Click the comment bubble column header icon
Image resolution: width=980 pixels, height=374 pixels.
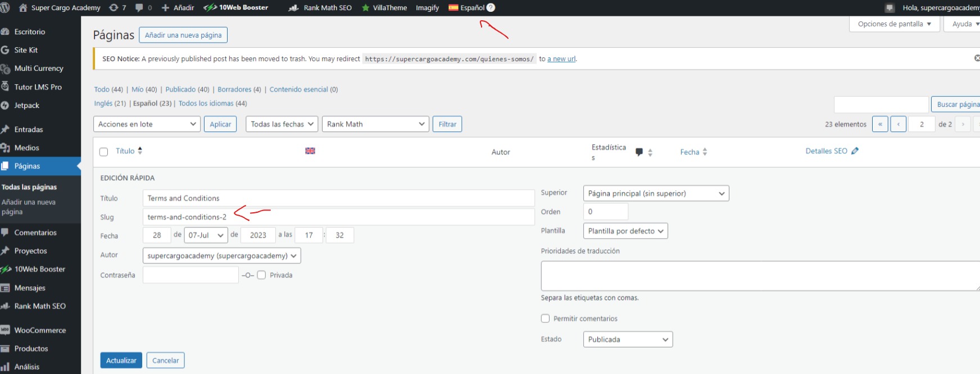(x=639, y=152)
